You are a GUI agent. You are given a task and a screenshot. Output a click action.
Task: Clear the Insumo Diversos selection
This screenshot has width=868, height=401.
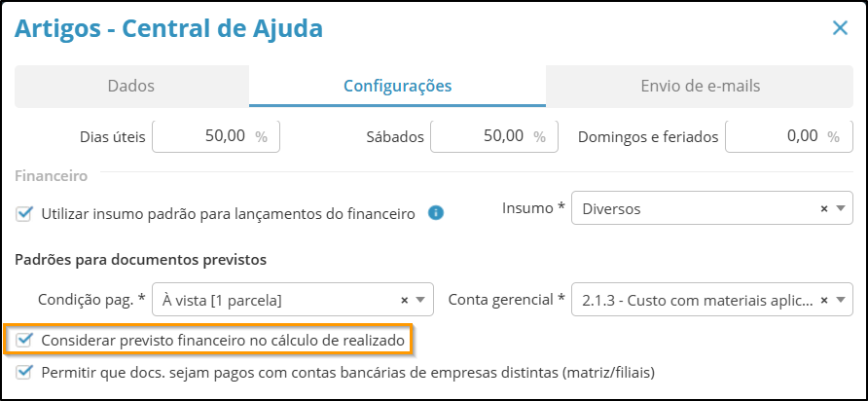[823, 209]
